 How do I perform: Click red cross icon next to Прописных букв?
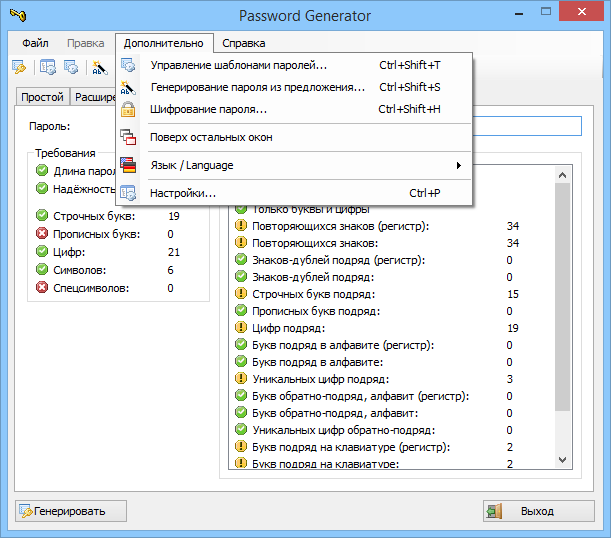click(x=42, y=233)
